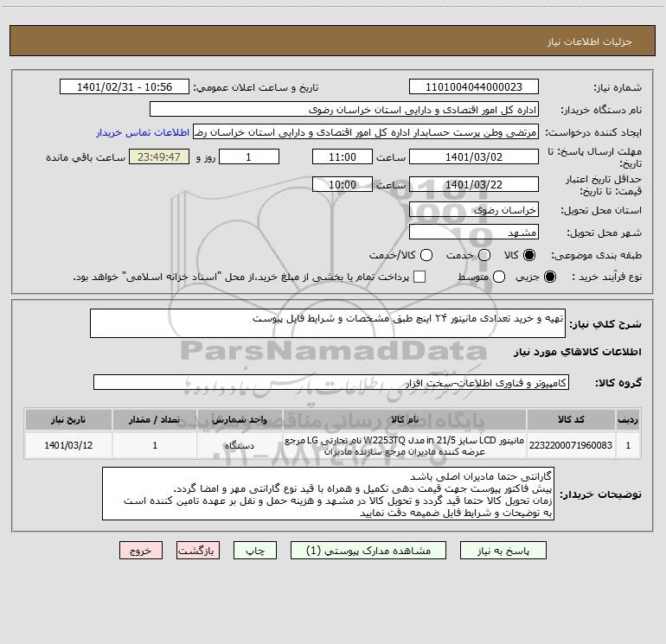
Task: Click the price validity date 1401/03/22
Action: pyautogui.click(x=474, y=185)
